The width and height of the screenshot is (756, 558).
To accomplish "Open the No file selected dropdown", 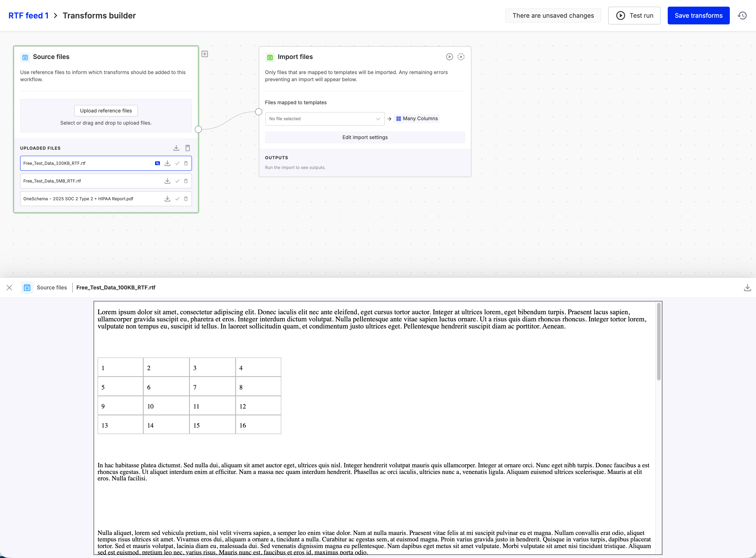I will click(x=325, y=119).
